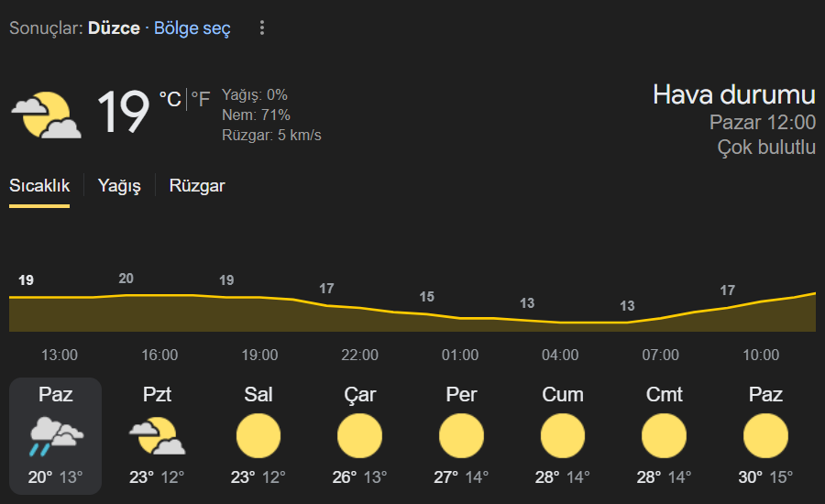
Task: Switch to the Yağış tab
Action: 119,186
